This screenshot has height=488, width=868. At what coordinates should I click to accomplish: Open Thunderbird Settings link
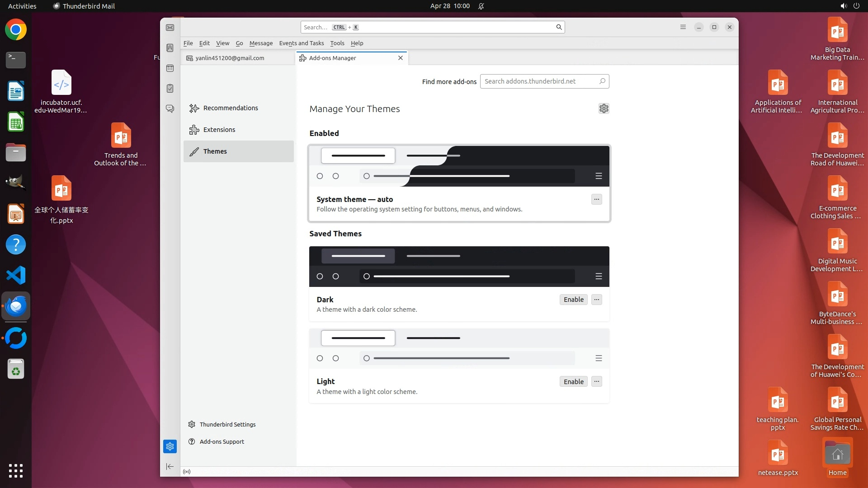[227, 424]
